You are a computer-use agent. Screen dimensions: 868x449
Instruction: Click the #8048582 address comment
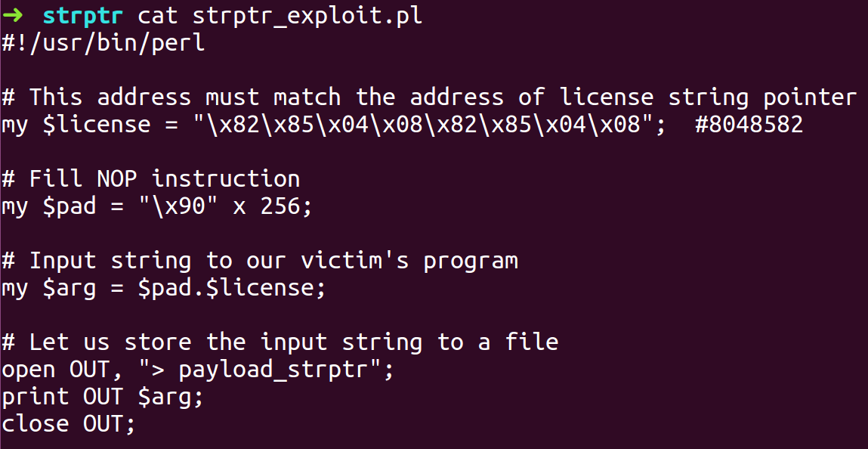749,125
